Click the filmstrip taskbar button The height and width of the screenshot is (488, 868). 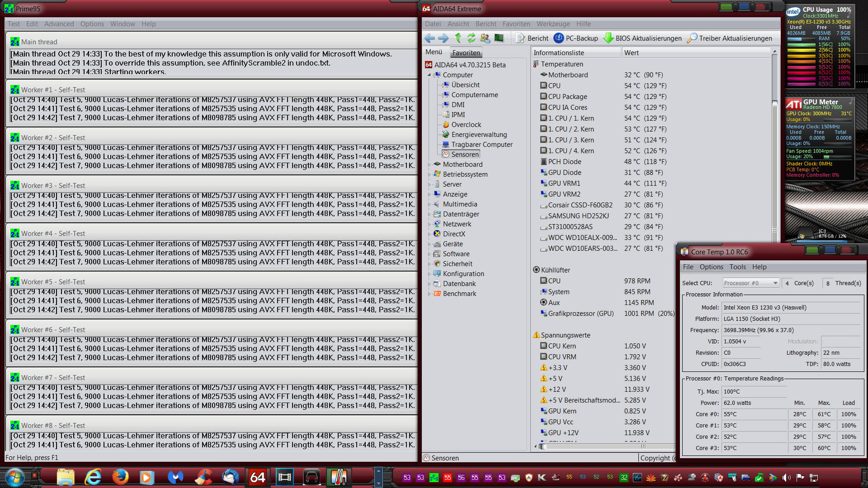[x=285, y=477]
